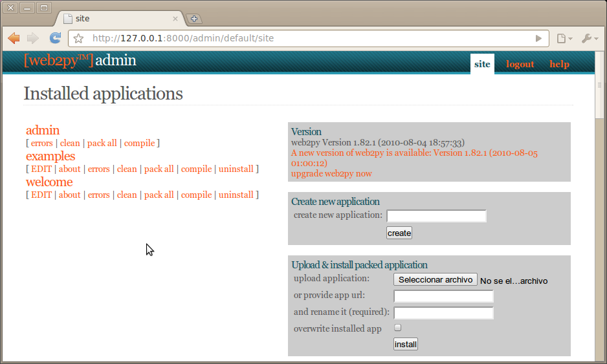Click the 'create new application' text field
The height and width of the screenshot is (364, 607).
click(436, 216)
